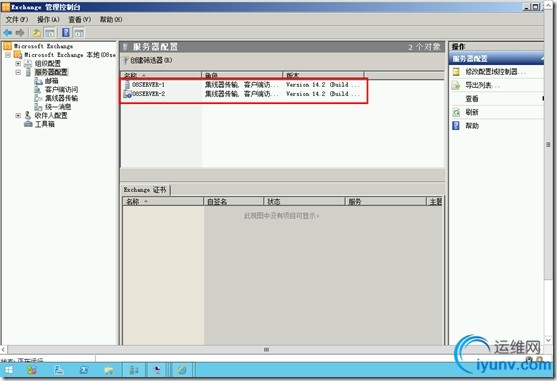Switch to the Exchange 证书 tab
The image size is (557, 381).
145,190
